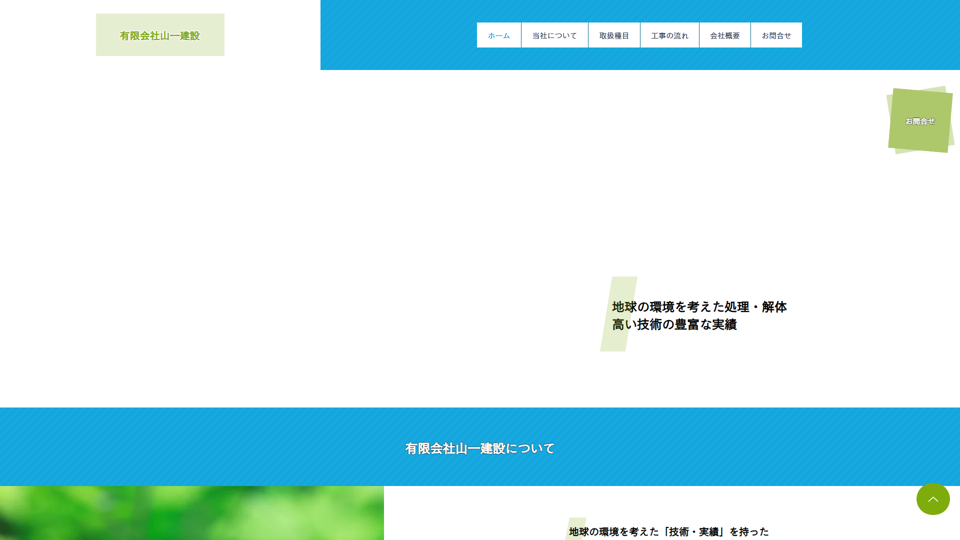Viewport: 960px width, 540px height.
Task: Click the hero line 高い技術の豊富な実績
Action: click(x=674, y=325)
